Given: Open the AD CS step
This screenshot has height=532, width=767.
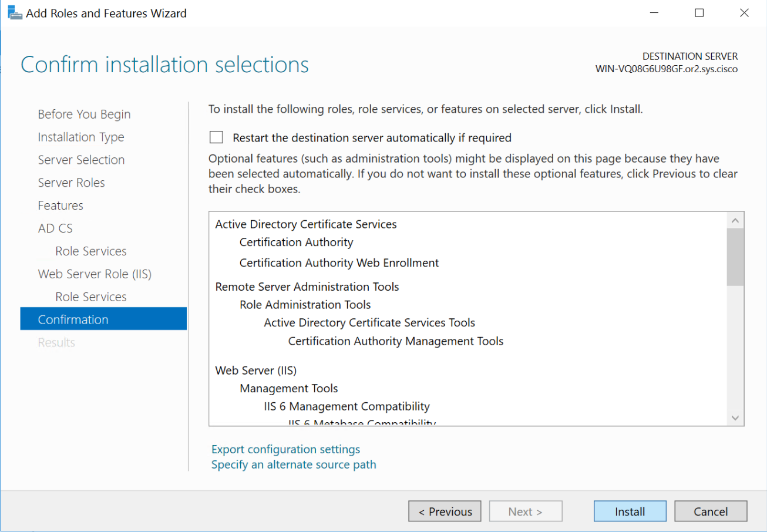Looking at the screenshot, I should pyautogui.click(x=55, y=228).
